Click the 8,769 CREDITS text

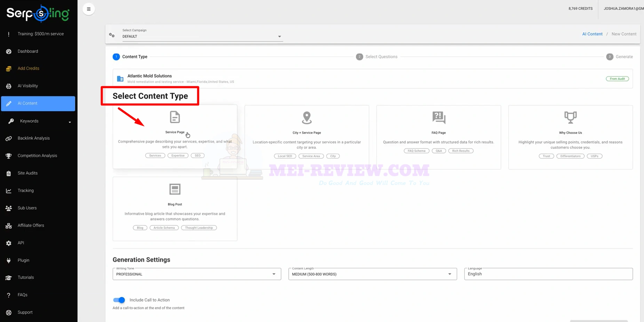click(580, 9)
